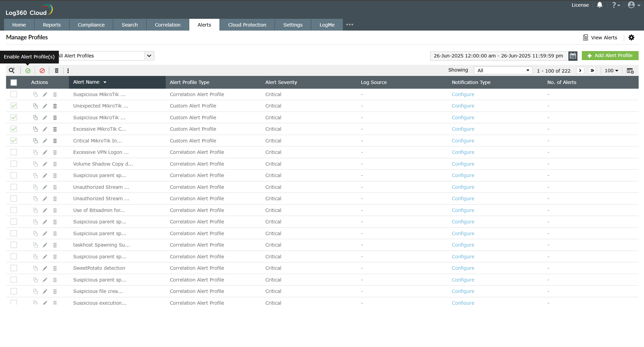
Task: Switch to the Settings tab
Action: coord(293,25)
